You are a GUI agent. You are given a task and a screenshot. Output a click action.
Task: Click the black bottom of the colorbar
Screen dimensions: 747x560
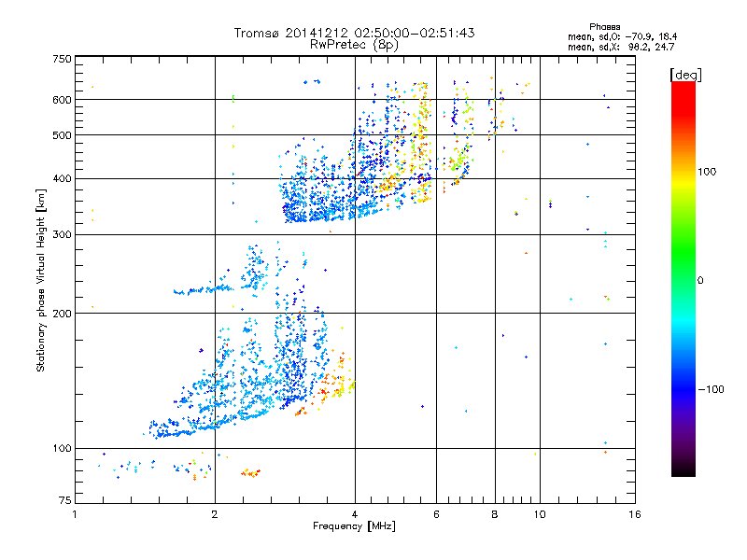pos(684,469)
